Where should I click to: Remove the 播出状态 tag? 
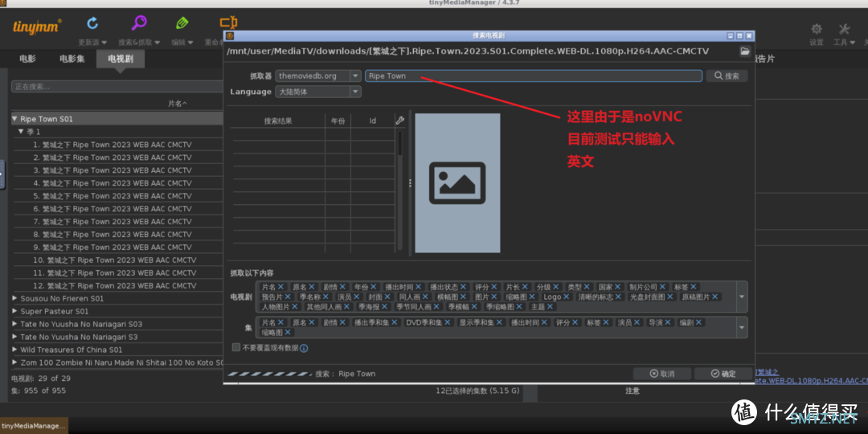[x=463, y=287]
